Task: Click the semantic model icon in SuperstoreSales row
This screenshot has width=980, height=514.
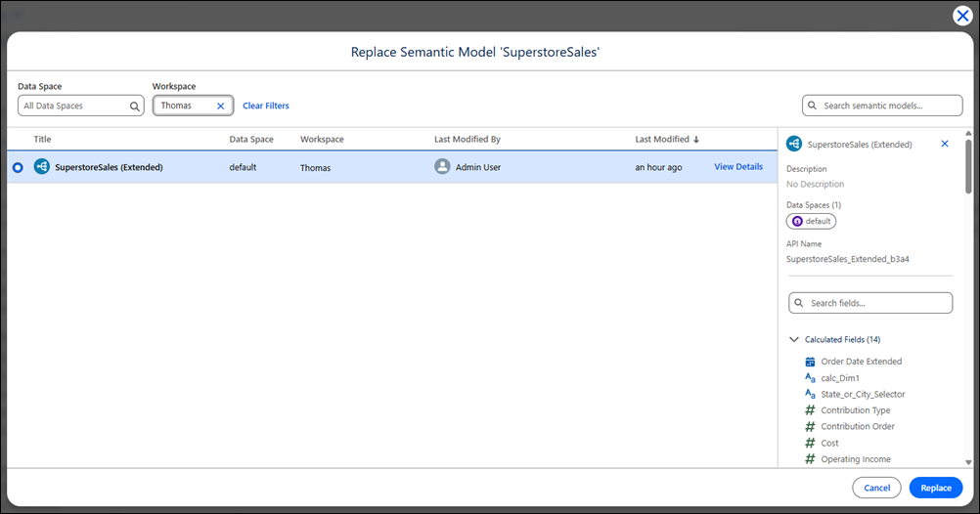Action: (x=42, y=167)
